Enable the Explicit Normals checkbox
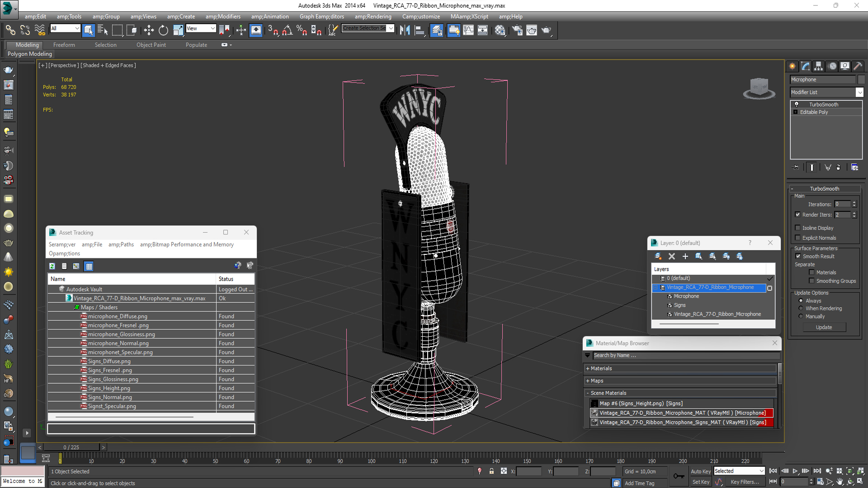Viewport: 868px width, 488px height. pos(797,238)
